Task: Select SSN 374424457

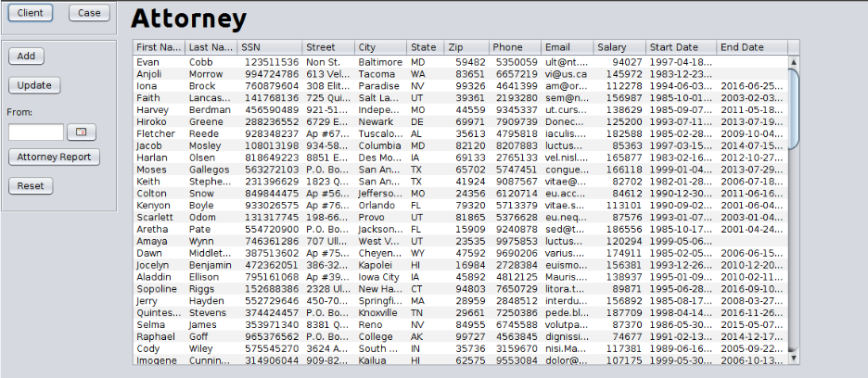Action: pyautogui.click(x=271, y=313)
